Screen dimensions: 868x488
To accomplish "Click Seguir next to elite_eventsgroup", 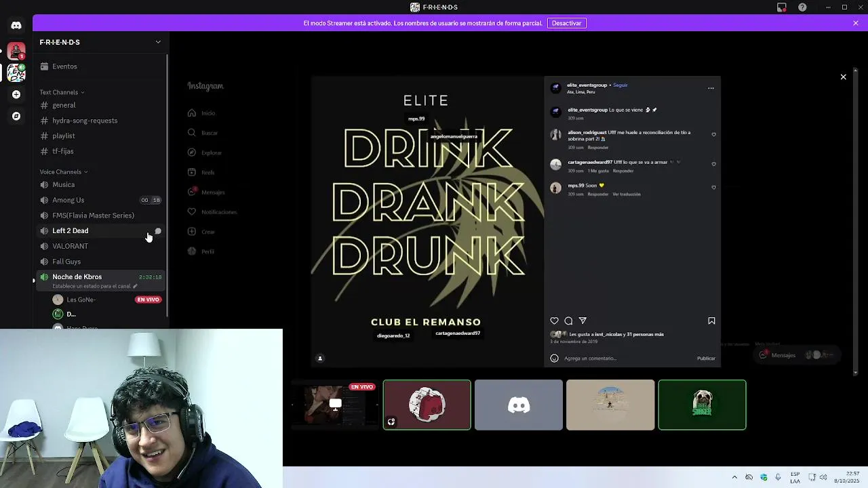I will (x=620, y=85).
